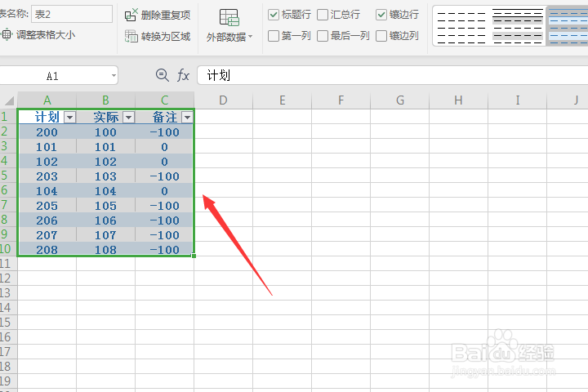The width and height of the screenshot is (588, 392).
Task: Select row 5 header
Action: pos(8,176)
